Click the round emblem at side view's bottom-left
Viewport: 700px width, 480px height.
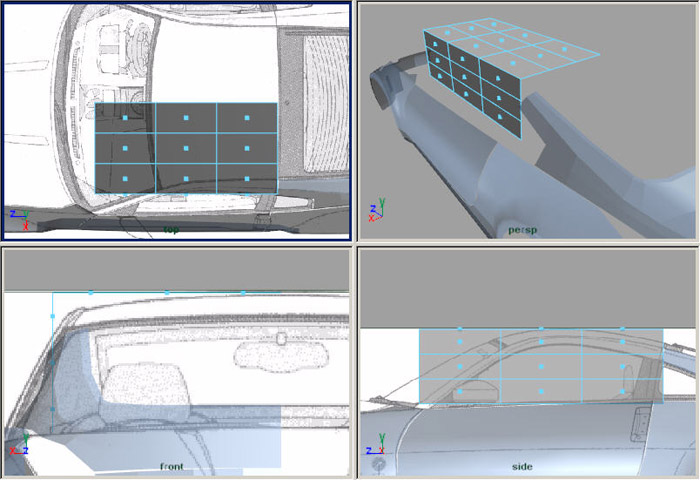pos(380,466)
